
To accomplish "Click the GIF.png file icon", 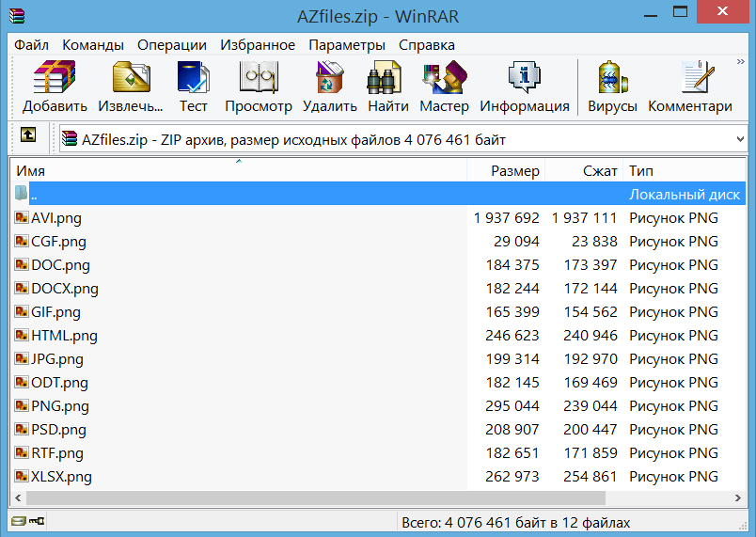I will 22,311.
